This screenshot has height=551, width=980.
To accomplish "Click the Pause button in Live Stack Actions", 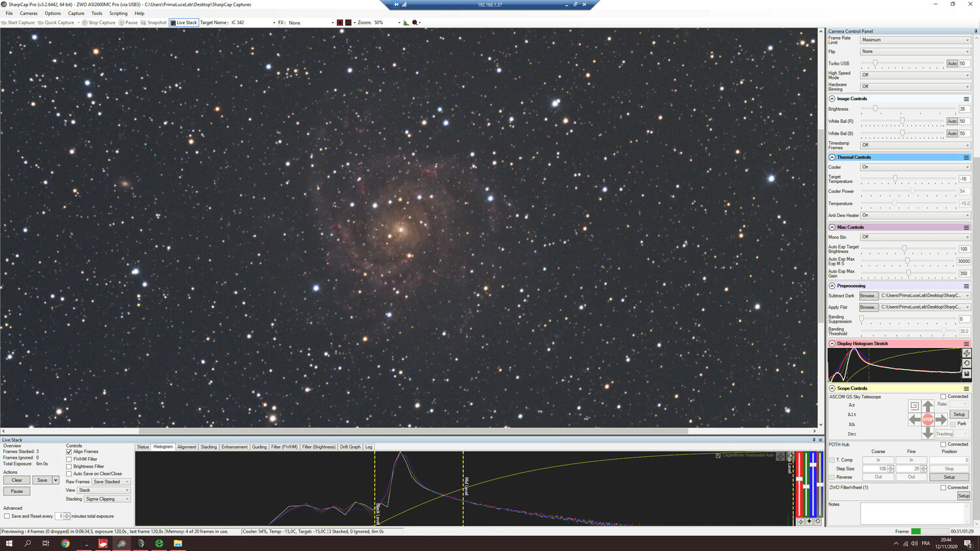I will coord(17,491).
